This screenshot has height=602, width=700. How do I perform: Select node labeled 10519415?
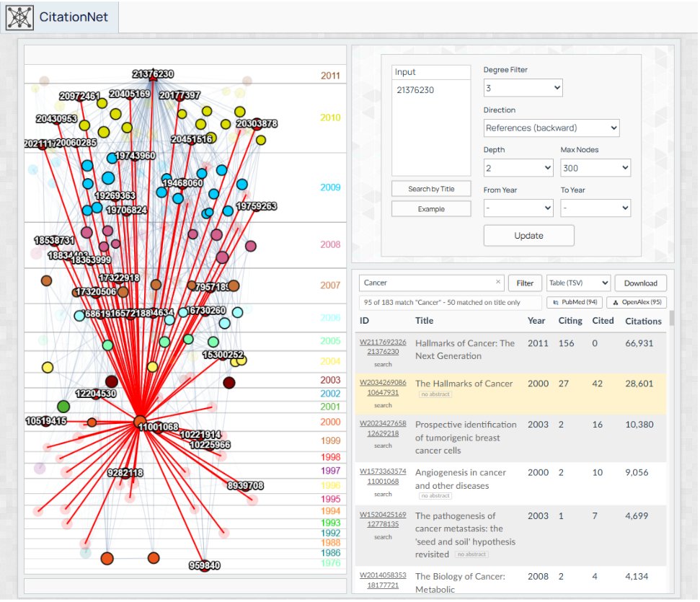[x=46, y=421]
